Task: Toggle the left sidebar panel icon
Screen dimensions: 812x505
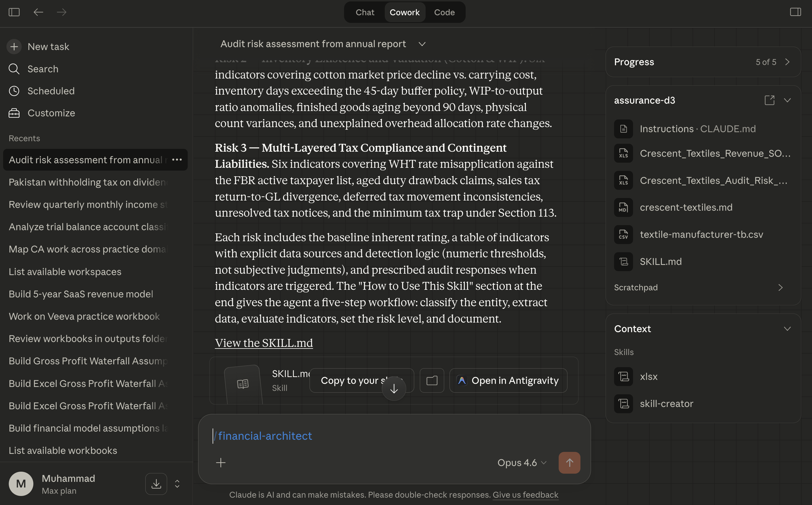Action: (x=14, y=12)
